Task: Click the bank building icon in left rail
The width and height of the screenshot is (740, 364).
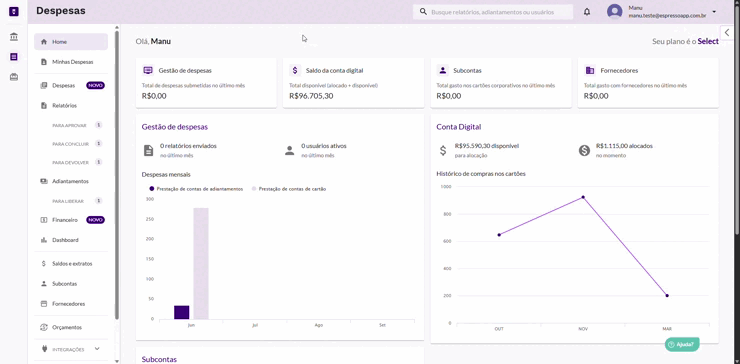Action: pos(14,37)
